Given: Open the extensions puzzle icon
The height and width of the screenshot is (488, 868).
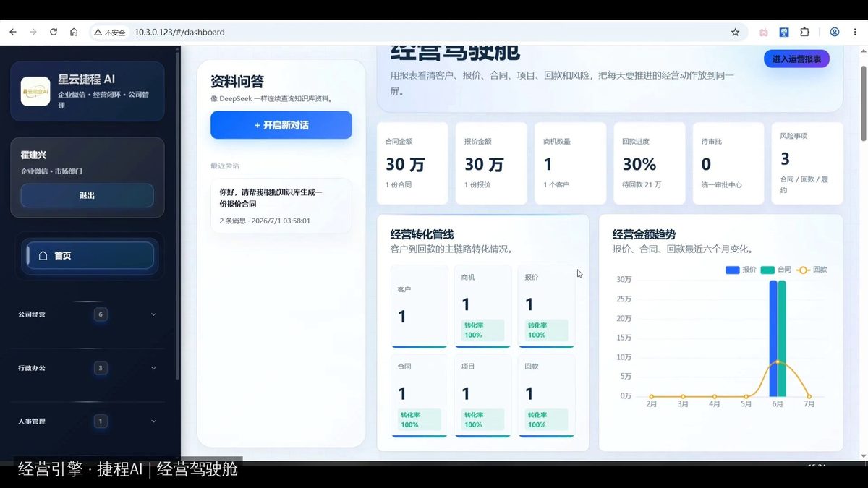Looking at the screenshot, I should coord(804,33).
